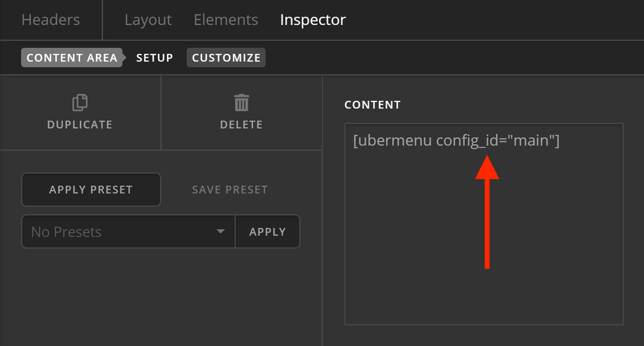Select the Content Area breadcrumb

pos(71,57)
